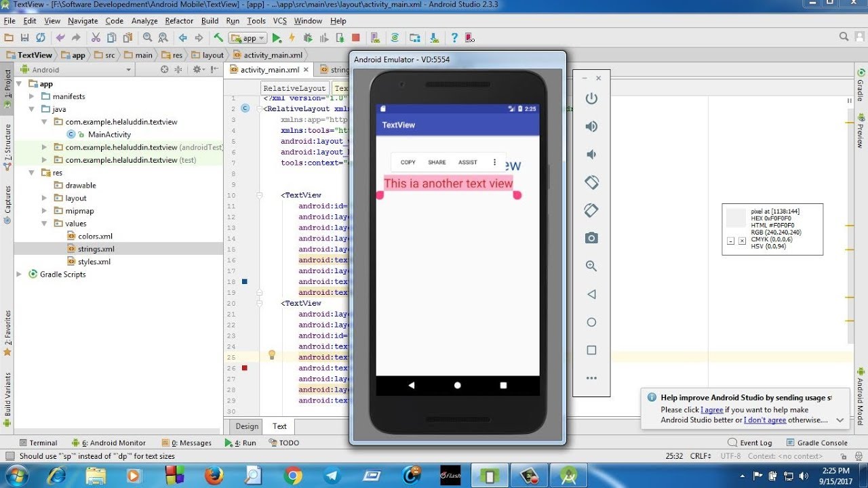This screenshot has height=488, width=868.
Task: Click the breakpoint marker on line 26
Action: point(245,368)
